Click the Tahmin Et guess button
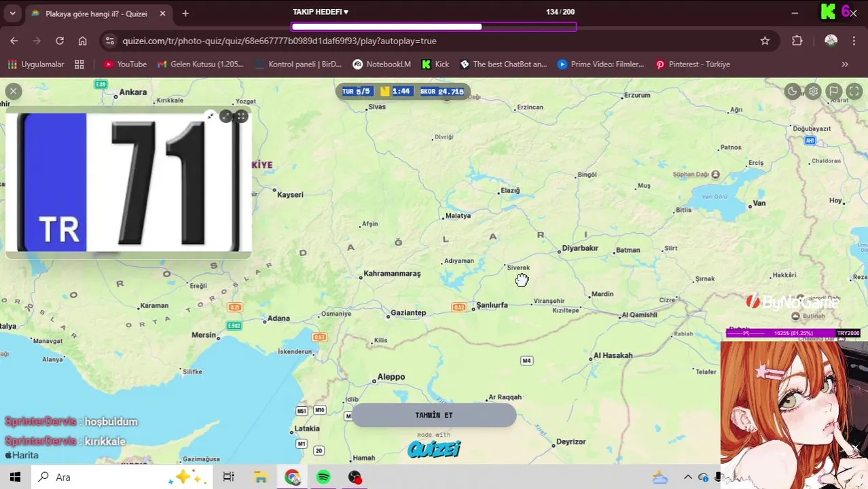Viewport: 868px width, 489px height. [x=434, y=415]
